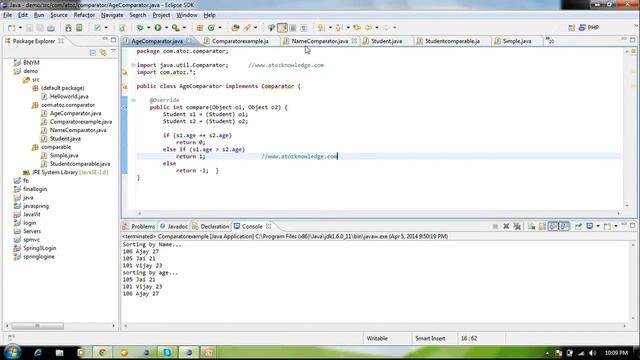The width and height of the screenshot is (640, 360).
Task: Open the Javadoc tab
Action: (x=174, y=227)
